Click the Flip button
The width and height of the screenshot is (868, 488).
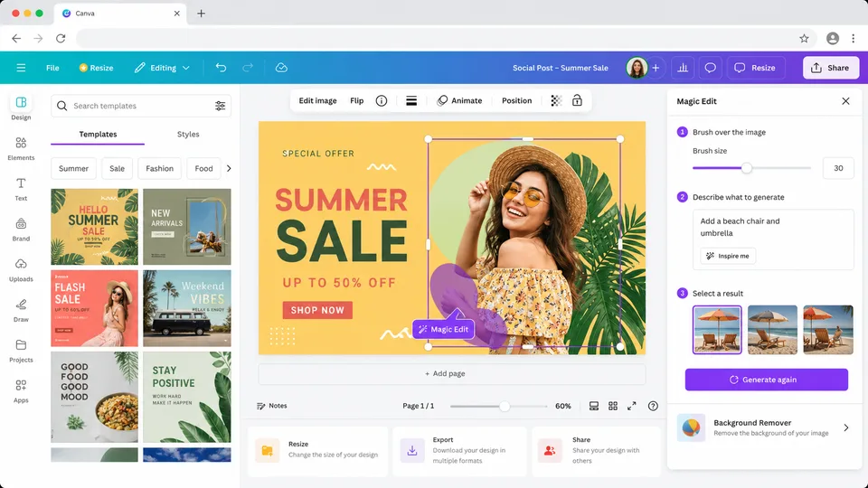pos(356,100)
